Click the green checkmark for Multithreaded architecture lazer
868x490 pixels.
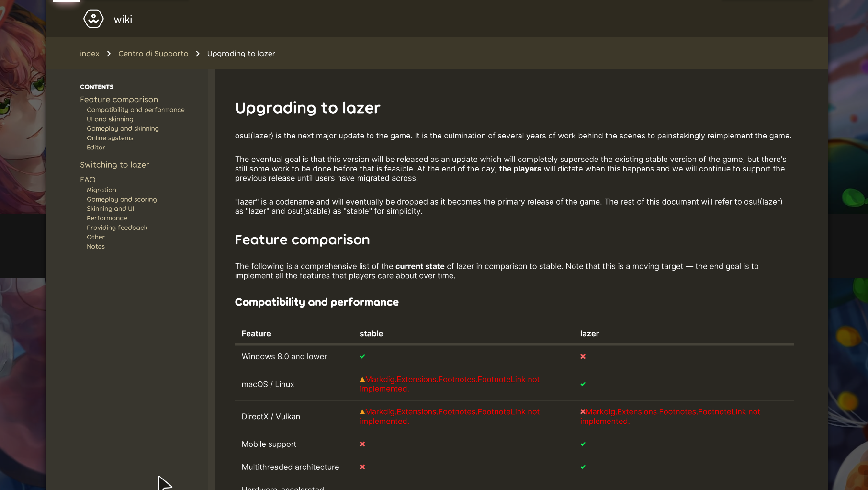[583, 467]
